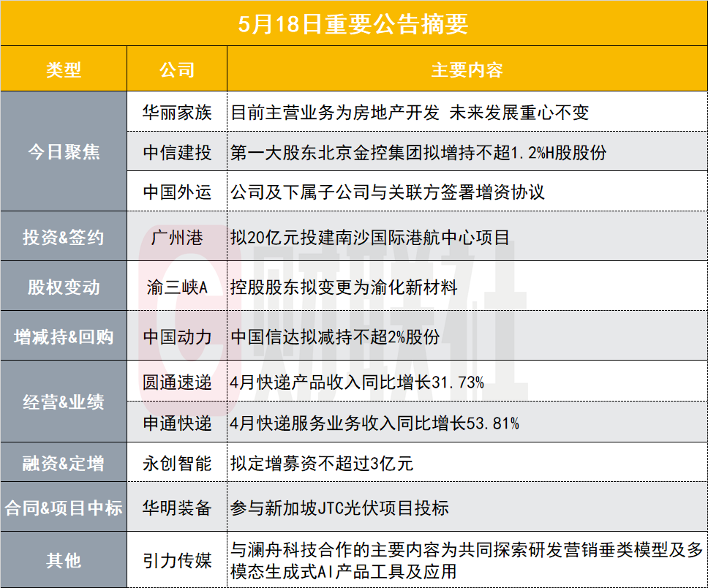This screenshot has width=708, height=588.
Task: Click company name 中国动力
Action: pos(177,336)
